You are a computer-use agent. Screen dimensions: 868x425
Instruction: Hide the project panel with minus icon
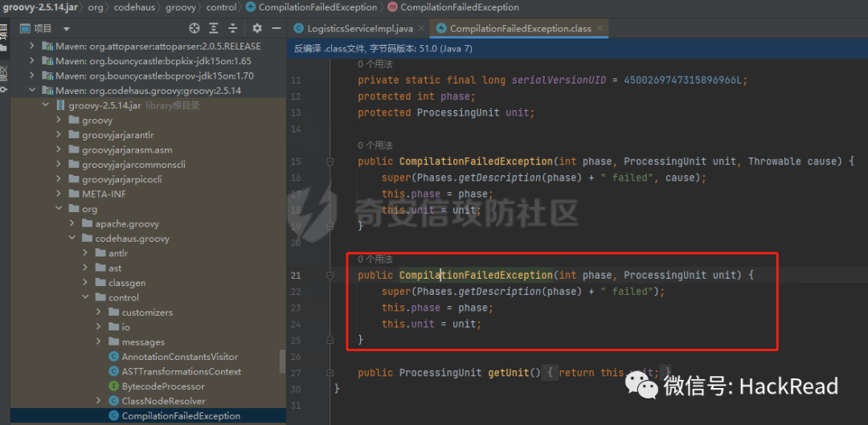click(276, 28)
